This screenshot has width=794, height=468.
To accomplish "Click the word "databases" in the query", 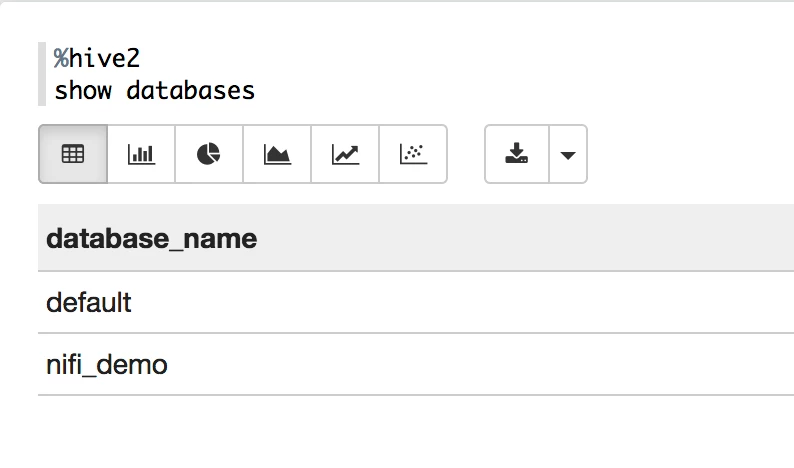I will pyautogui.click(x=190, y=91).
